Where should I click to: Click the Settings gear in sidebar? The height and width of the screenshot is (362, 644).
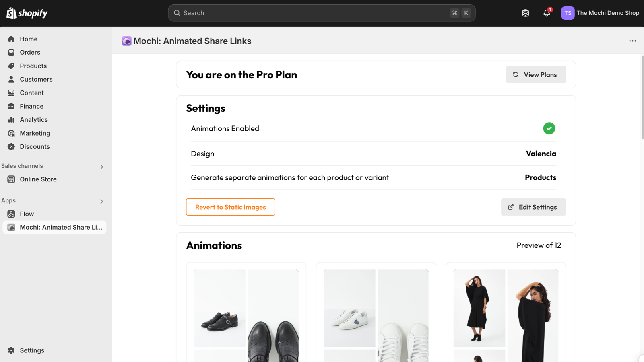11,350
